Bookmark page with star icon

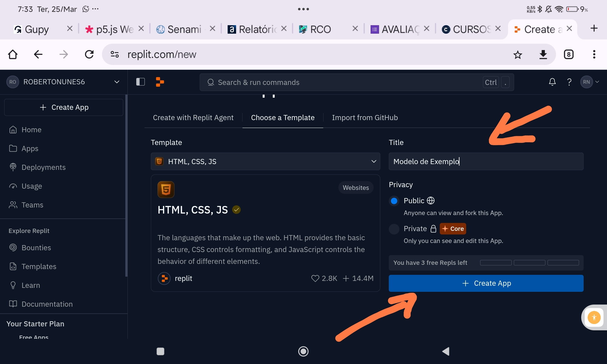click(517, 55)
